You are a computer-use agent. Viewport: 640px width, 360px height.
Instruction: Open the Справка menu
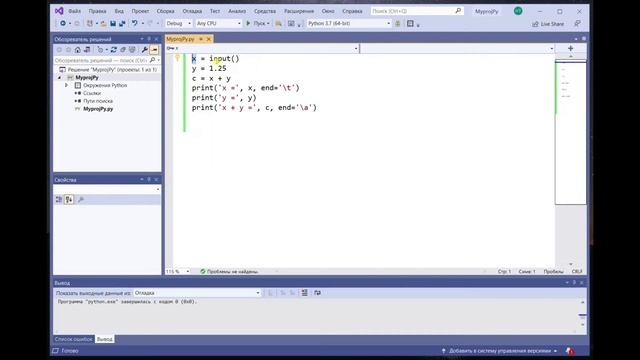pyautogui.click(x=352, y=11)
